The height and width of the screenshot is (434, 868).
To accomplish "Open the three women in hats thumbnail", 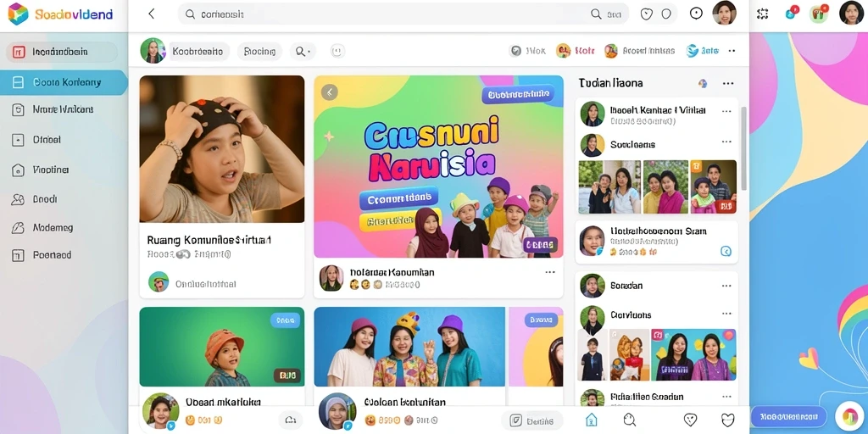I will 409,347.
